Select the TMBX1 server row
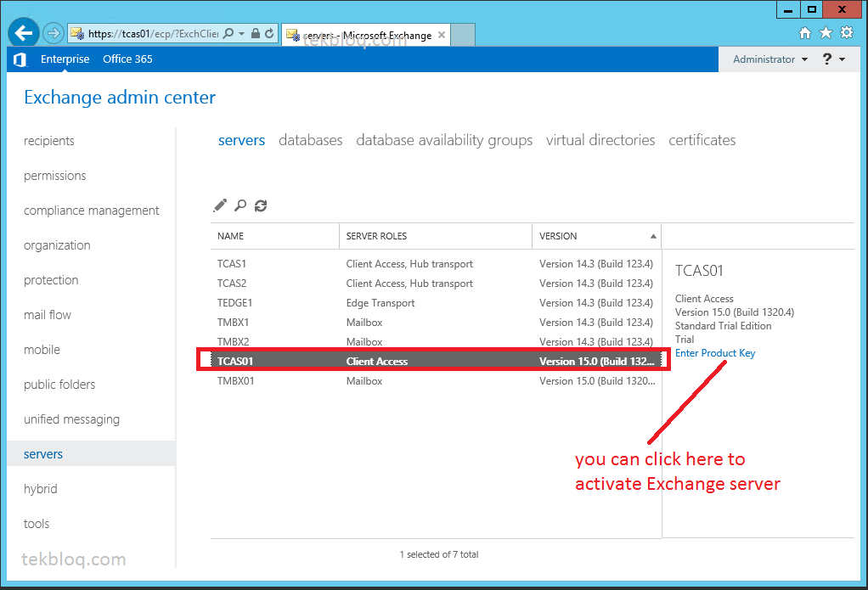The image size is (868, 590). click(436, 322)
